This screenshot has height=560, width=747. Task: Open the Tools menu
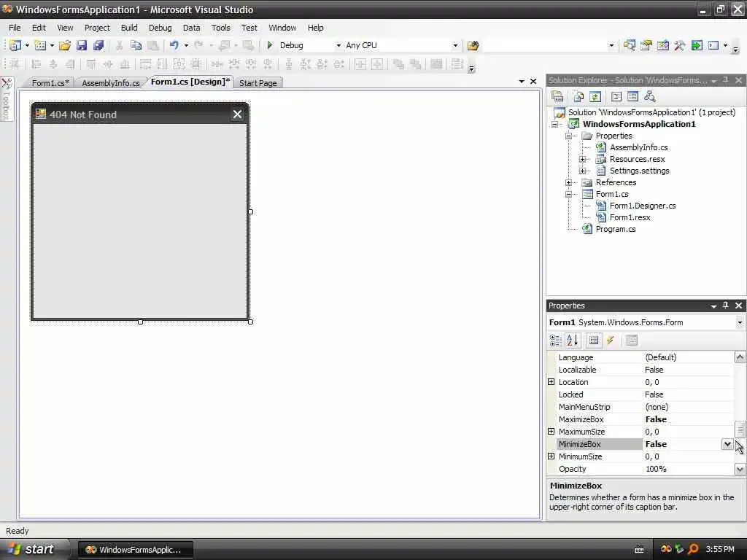coord(220,28)
